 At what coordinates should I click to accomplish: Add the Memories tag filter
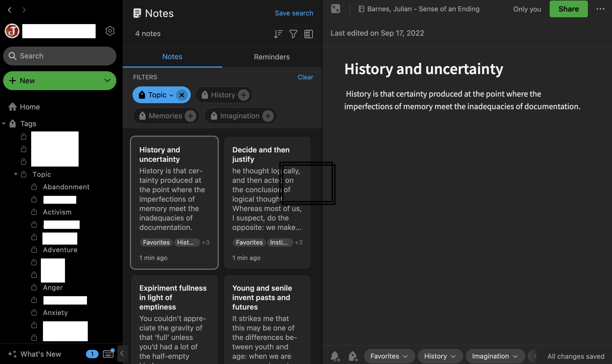coord(190,116)
